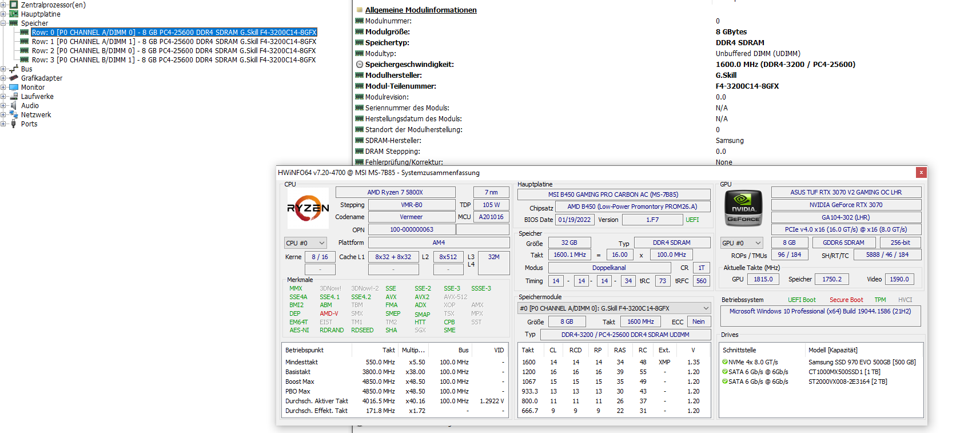Click the Modell [Kapazität] column header
980x433 pixels.
832,350
